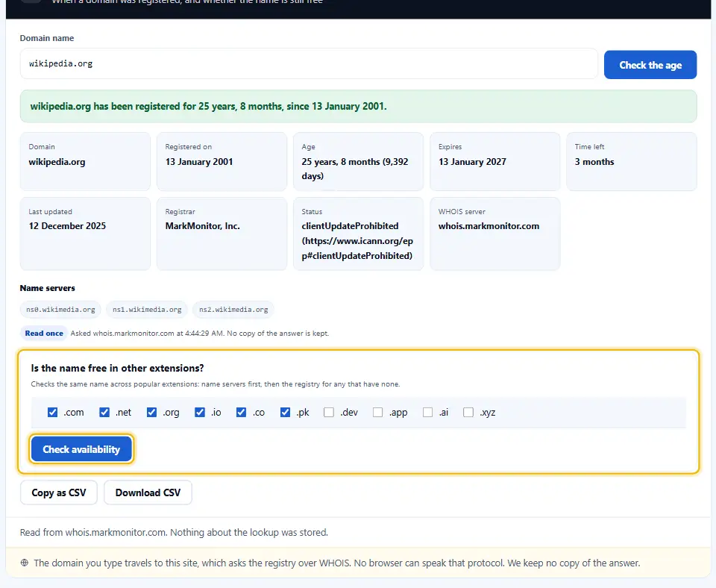The image size is (716, 588).
Task: Click the clientUpdateProhibited status text
Action: 357,241
